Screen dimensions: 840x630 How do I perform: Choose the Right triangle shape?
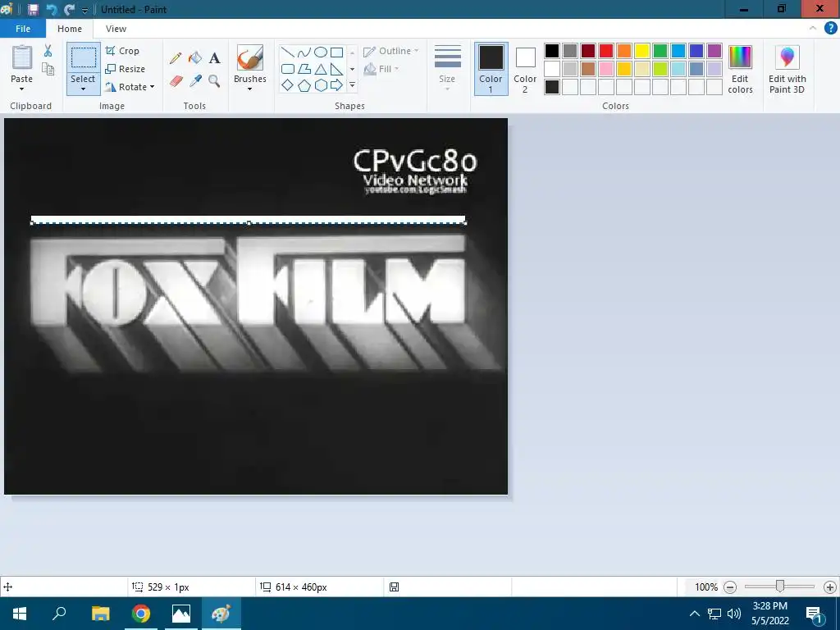(x=336, y=69)
